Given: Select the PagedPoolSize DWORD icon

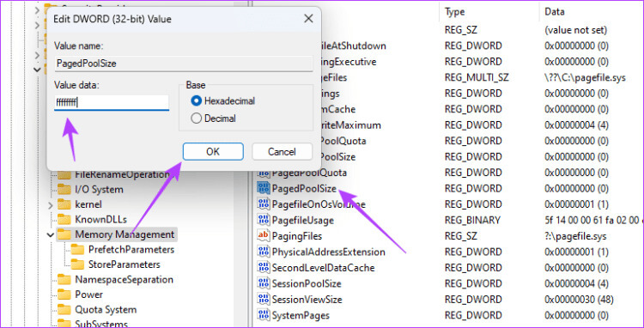Looking at the screenshot, I should click(x=263, y=188).
